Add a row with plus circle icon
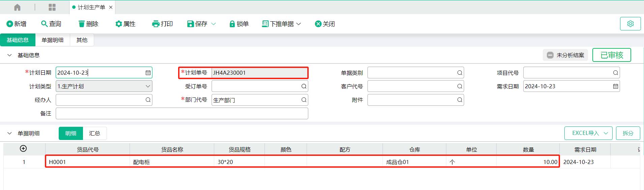Image resolution: width=644 pixels, height=190 pixels. point(23,149)
